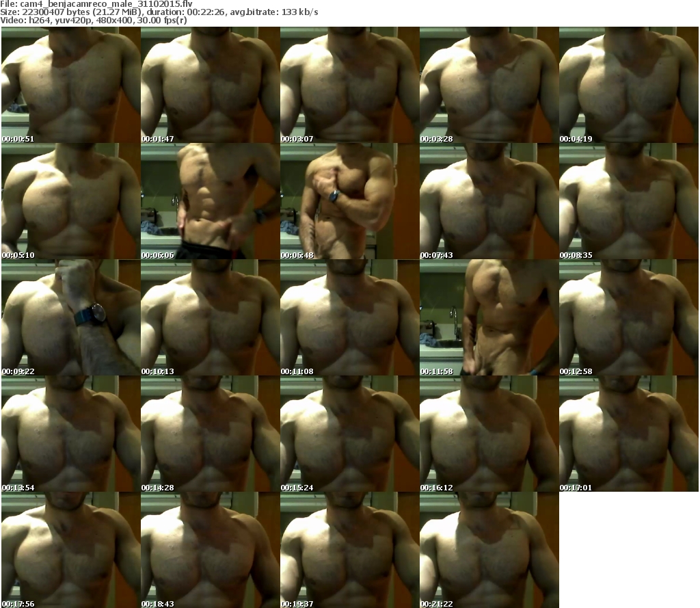Pick the frame stamped 00:14:28
700x608 pixels.
pyautogui.click(x=211, y=434)
